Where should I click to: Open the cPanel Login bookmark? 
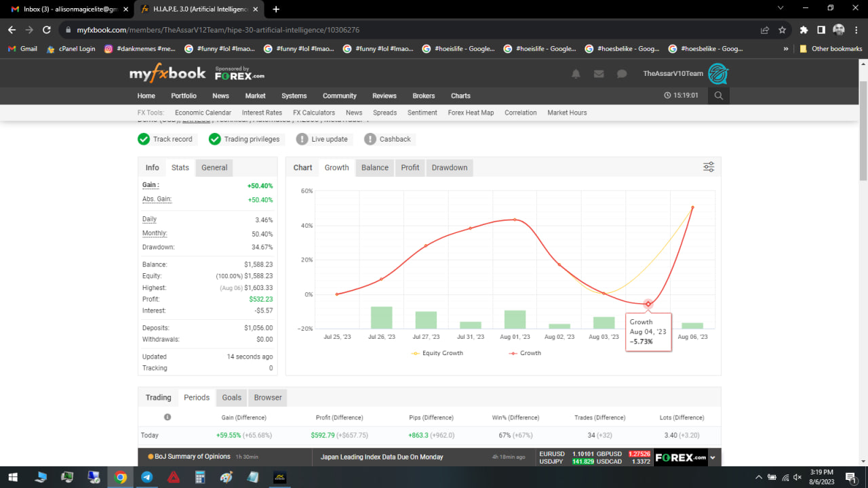71,49
